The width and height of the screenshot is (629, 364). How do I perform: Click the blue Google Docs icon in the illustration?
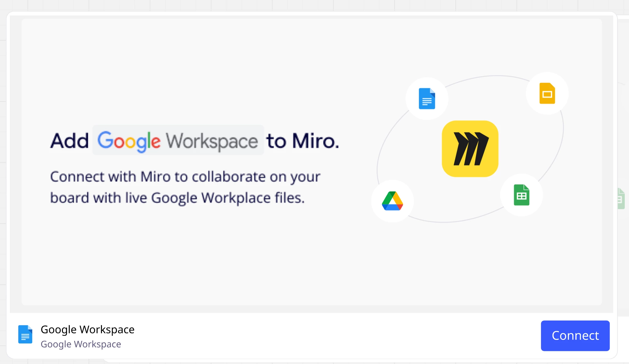(427, 99)
